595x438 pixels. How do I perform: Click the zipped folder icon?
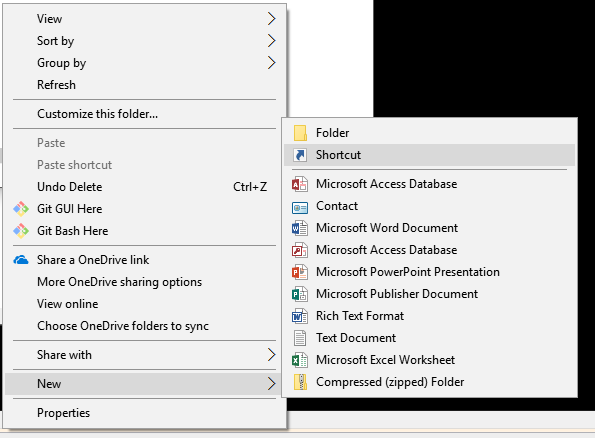pyautogui.click(x=300, y=382)
